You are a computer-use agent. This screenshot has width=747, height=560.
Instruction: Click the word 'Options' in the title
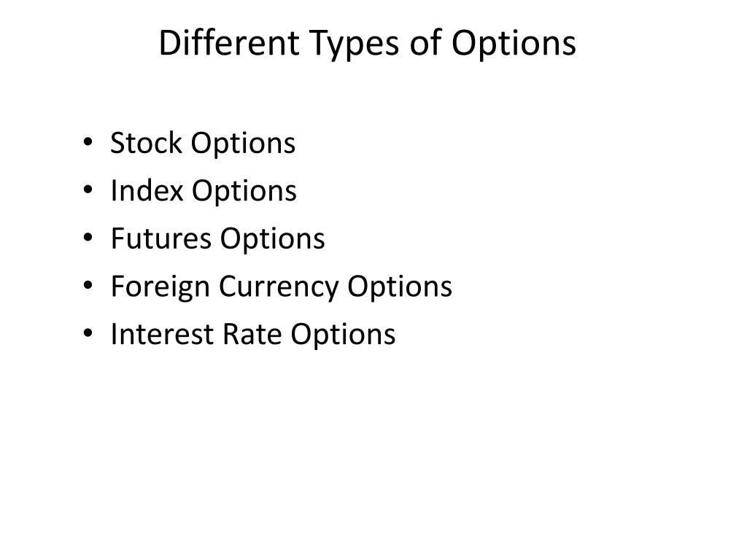coord(514,44)
